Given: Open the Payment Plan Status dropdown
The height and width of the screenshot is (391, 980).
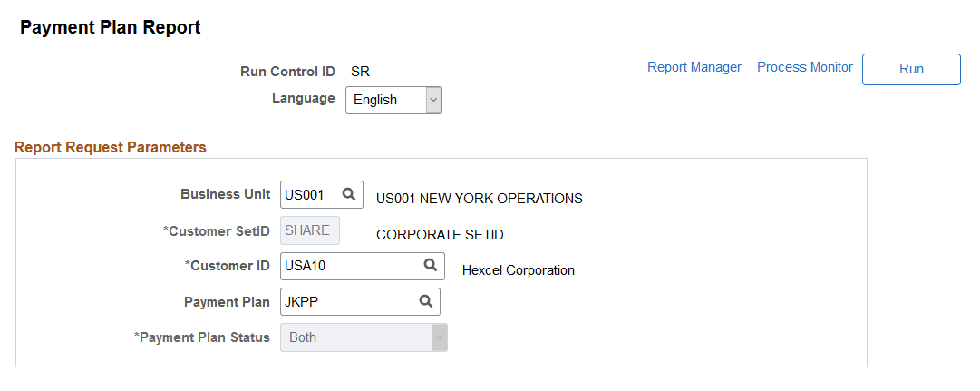Looking at the screenshot, I should (x=364, y=337).
